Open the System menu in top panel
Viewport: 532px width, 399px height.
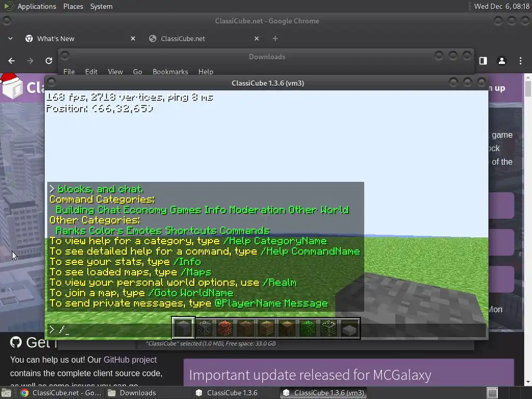point(101,6)
